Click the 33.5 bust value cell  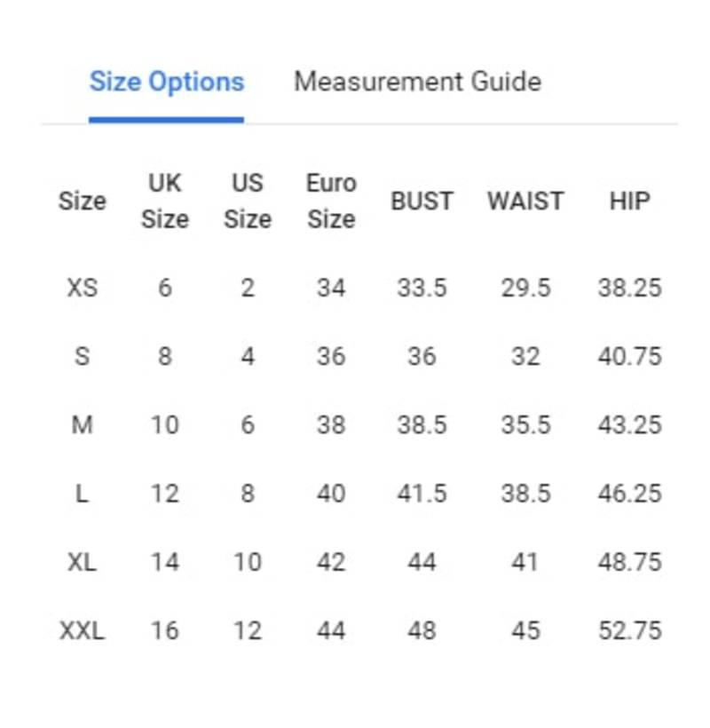[422, 288]
